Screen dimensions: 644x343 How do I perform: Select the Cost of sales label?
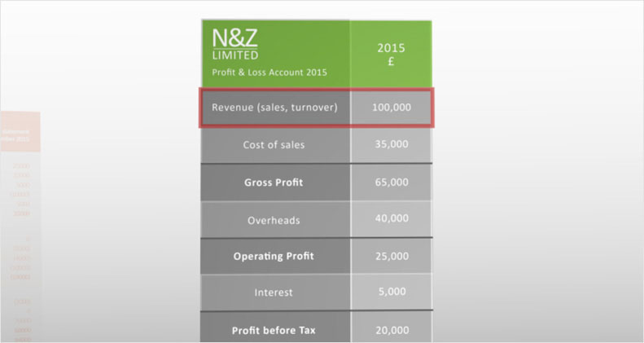point(274,144)
